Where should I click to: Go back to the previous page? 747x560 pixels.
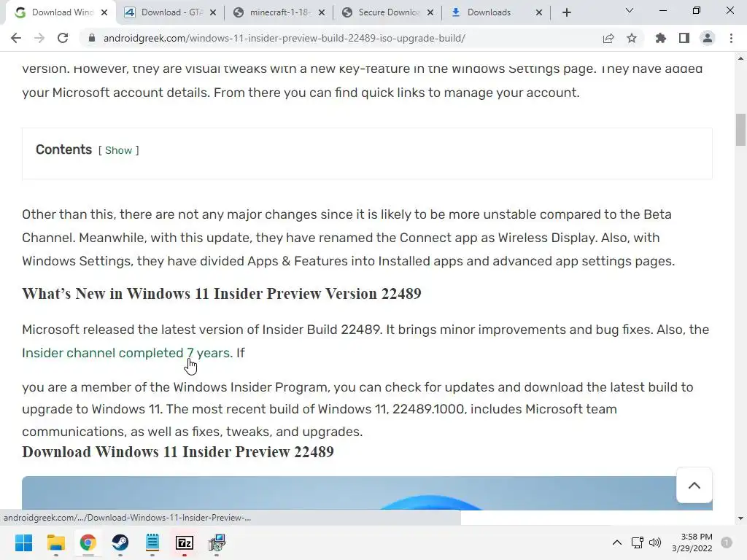(16, 38)
